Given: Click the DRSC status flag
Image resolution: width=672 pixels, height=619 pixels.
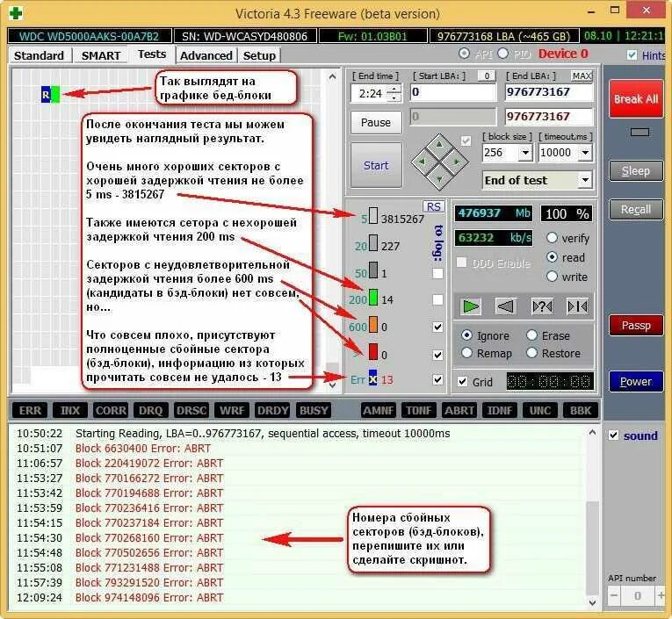Looking at the screenshot, I should click(191, 410).
